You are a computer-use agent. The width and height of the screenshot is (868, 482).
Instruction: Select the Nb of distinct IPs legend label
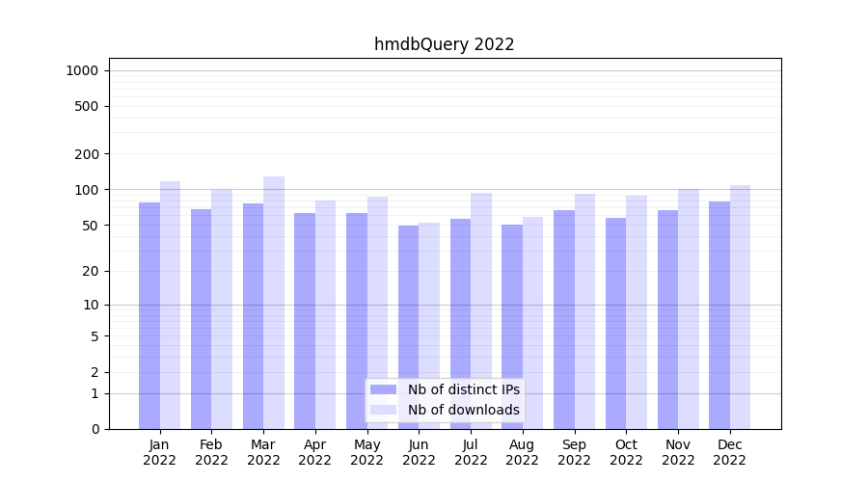click(463, 389)
